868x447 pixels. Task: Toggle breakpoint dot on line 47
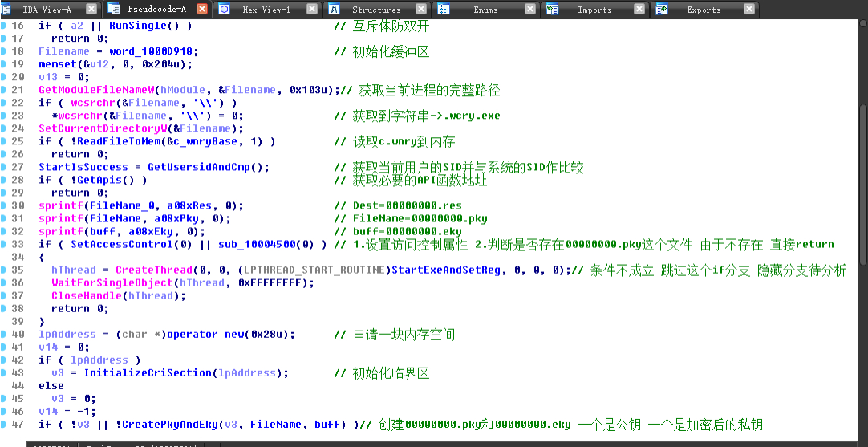[x=4, y=425]
